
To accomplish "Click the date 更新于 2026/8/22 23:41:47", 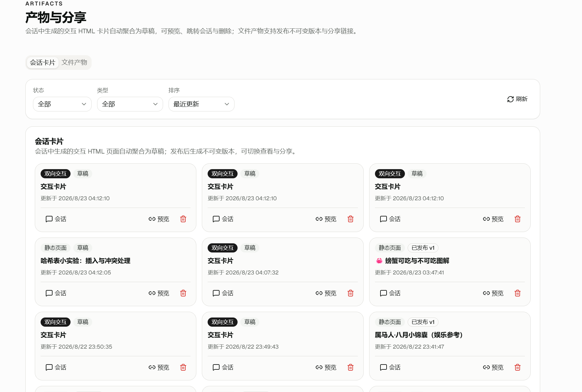I will point(409,347).
